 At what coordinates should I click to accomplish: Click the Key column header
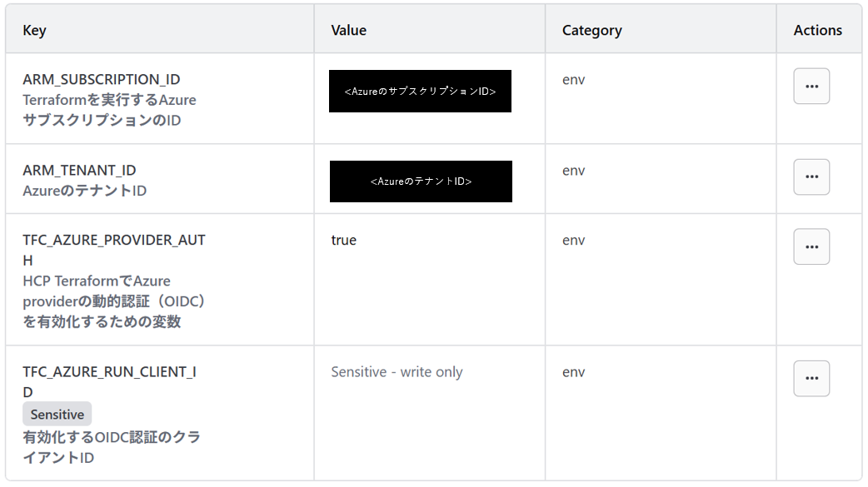coord(34,30)
